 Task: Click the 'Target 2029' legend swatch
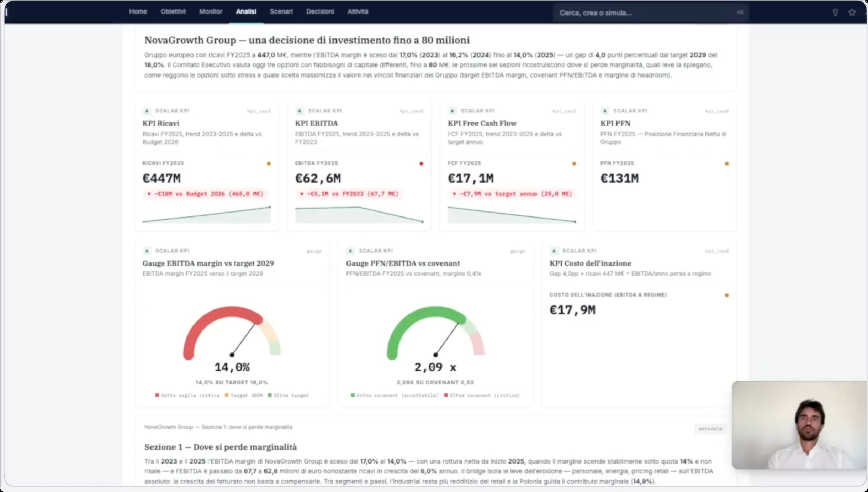coord(227,395)
